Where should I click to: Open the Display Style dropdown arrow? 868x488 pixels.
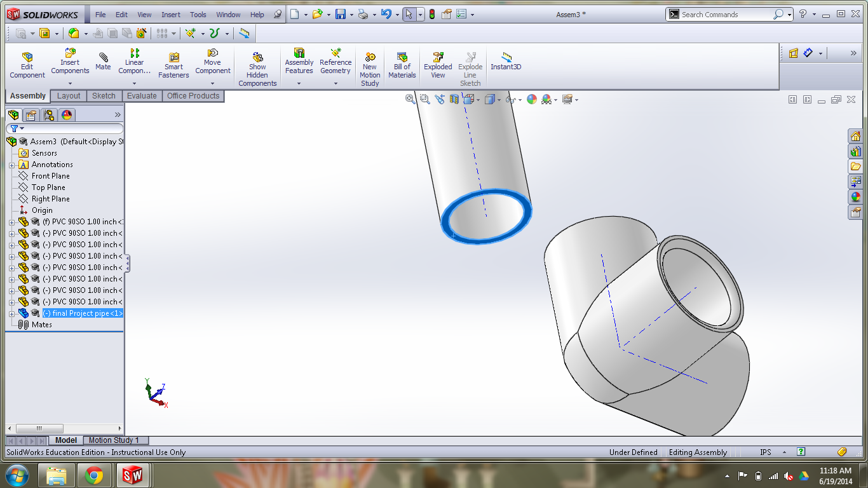click(x=499, y=100)
